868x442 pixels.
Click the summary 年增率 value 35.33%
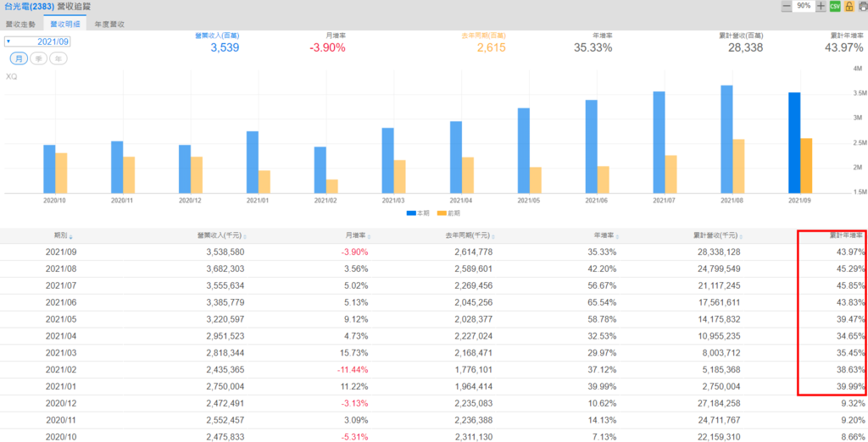coord(593,47)
